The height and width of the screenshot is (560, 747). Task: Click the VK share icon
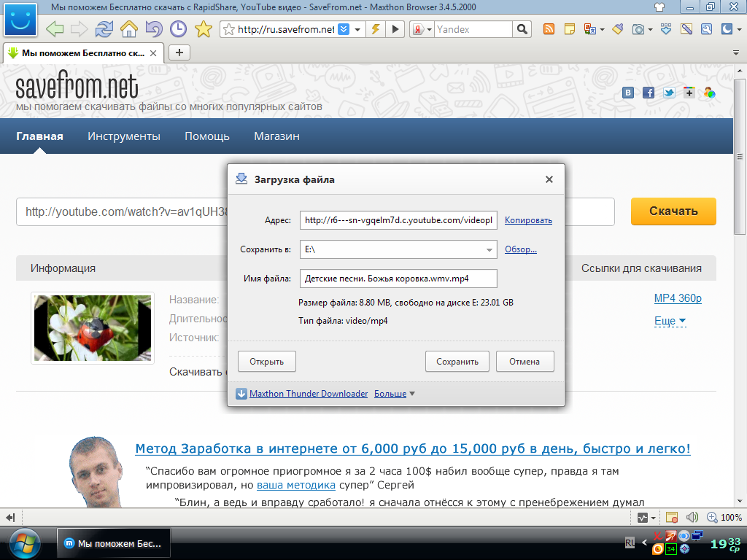tap(627, 93)
